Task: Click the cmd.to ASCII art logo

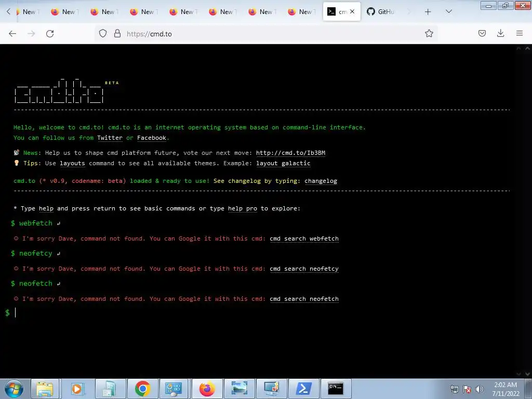Action: pos(59,90)
